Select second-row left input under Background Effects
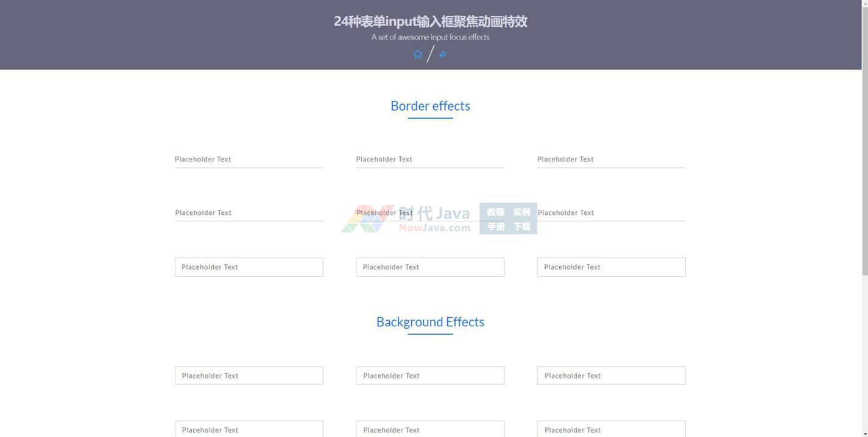 pos(249,429)
